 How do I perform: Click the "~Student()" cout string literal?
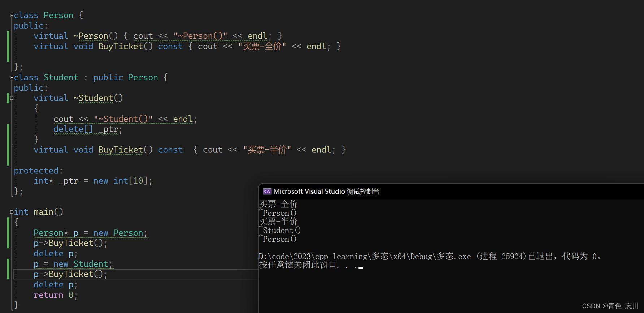pyautogui.click(x=123, y=119)
